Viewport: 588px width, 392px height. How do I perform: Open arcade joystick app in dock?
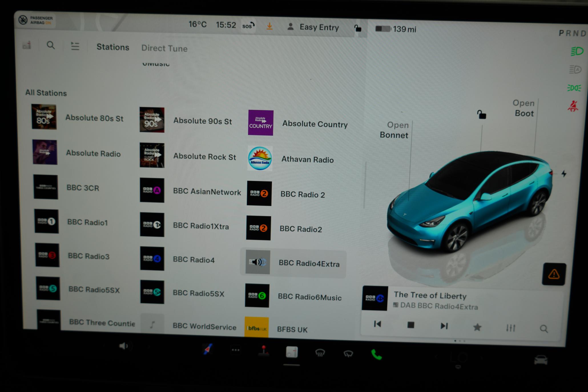264,351
